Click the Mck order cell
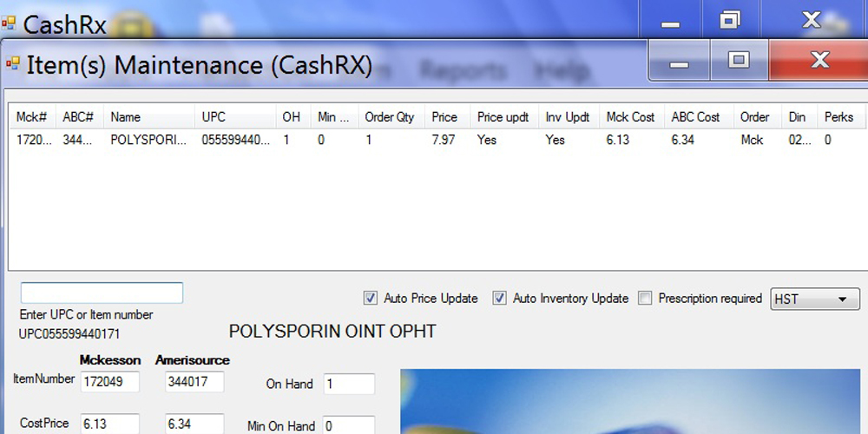Screen dimensions: 868x434 click(752, 140)
